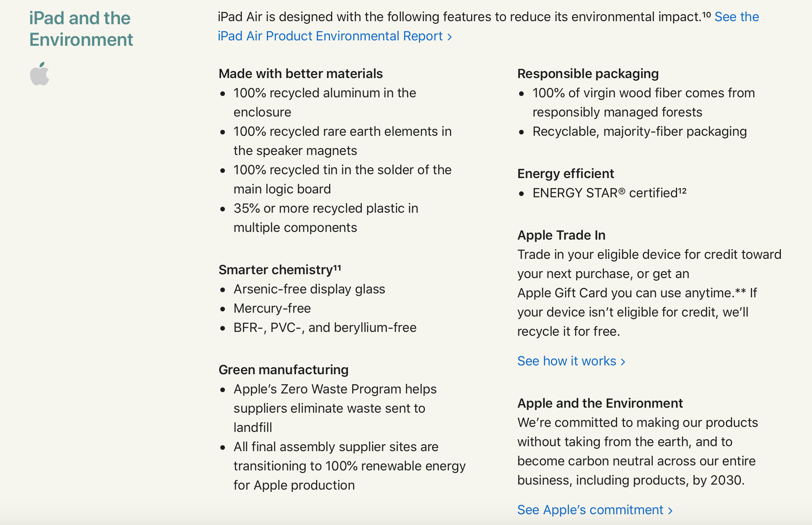Click the gray Apple logo icon
The width and height of the screenshot is (812, 525).
(x=40, y=74)
